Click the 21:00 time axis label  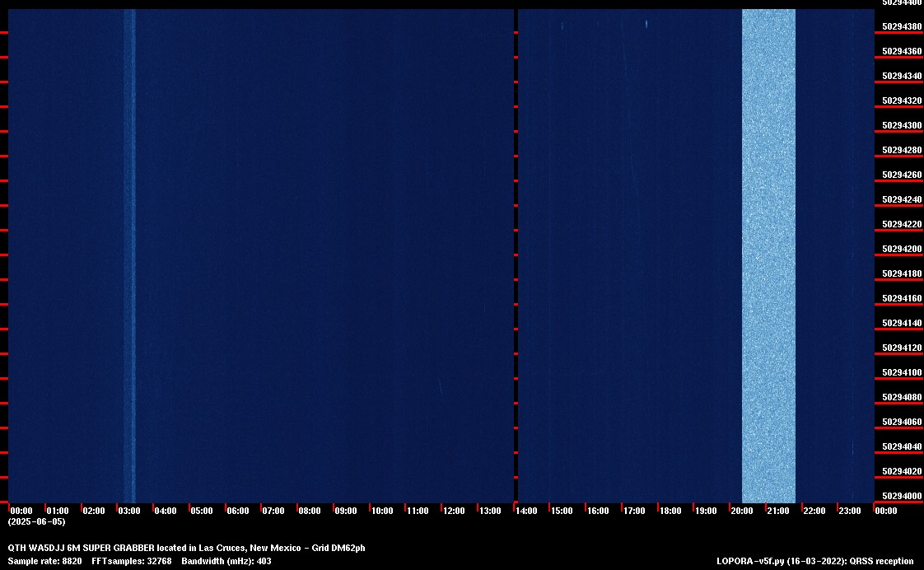pos(778,511)
